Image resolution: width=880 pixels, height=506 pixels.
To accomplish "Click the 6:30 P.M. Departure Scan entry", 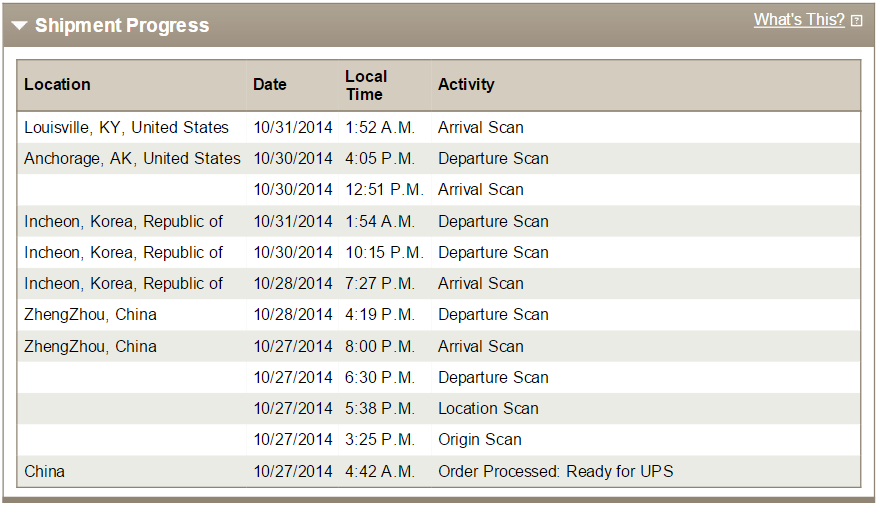I will coord(439,378).
